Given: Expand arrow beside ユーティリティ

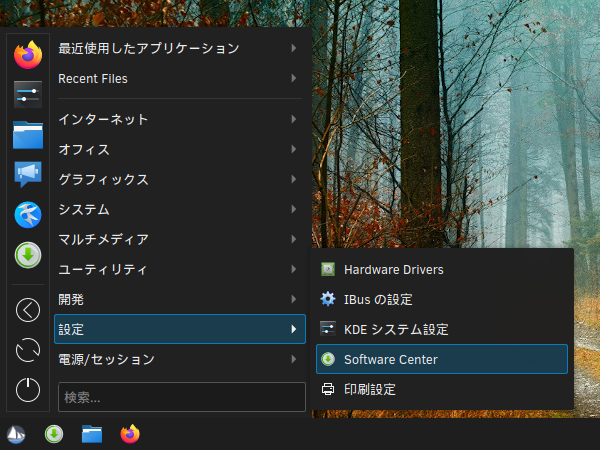Looking at the screenshot, I should click(x=293, y=269).
